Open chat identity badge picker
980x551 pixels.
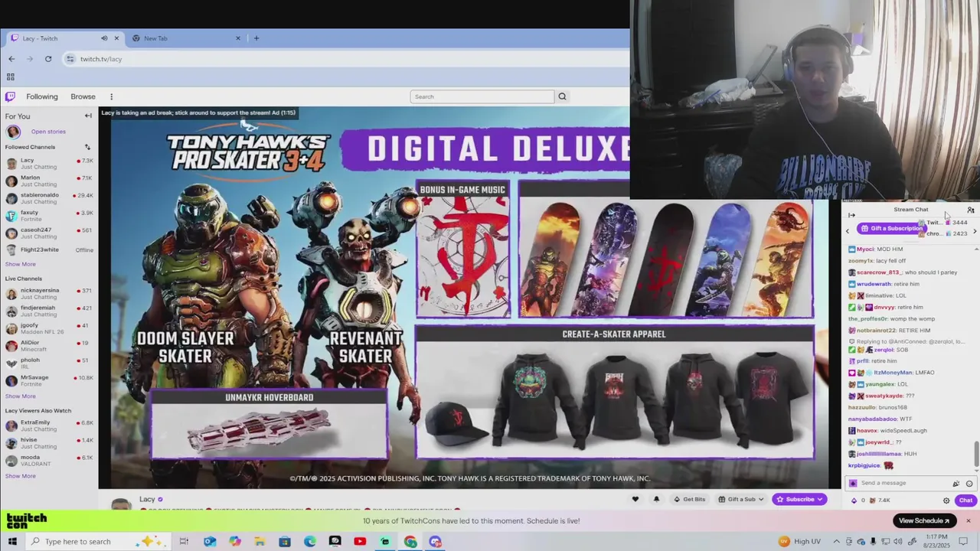point(853,483)
